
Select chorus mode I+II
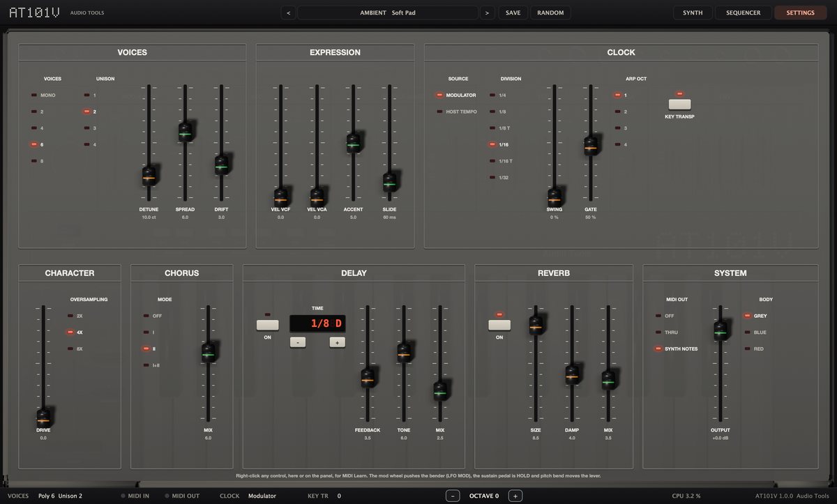(x=152, y=365)
